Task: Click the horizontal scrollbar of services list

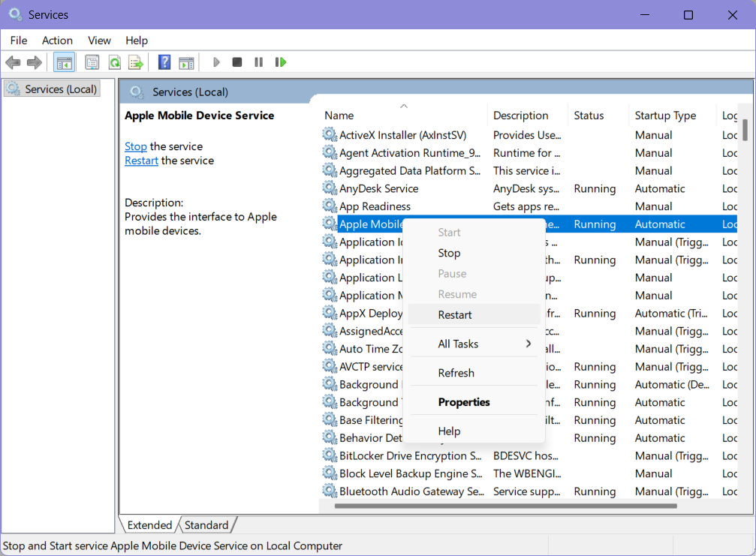Action: point(505,506)
